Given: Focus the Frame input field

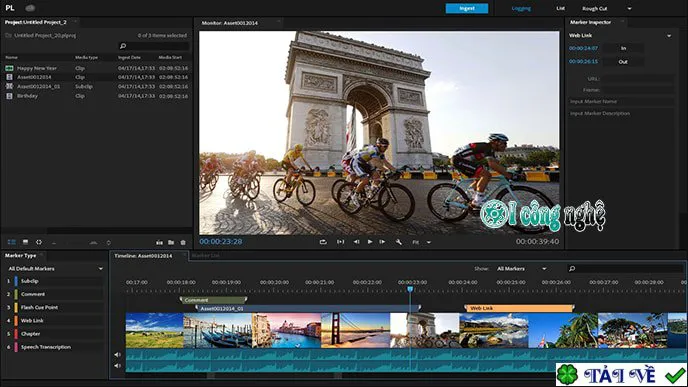Looking at the screenshot, I should click(x=638, y=90).
